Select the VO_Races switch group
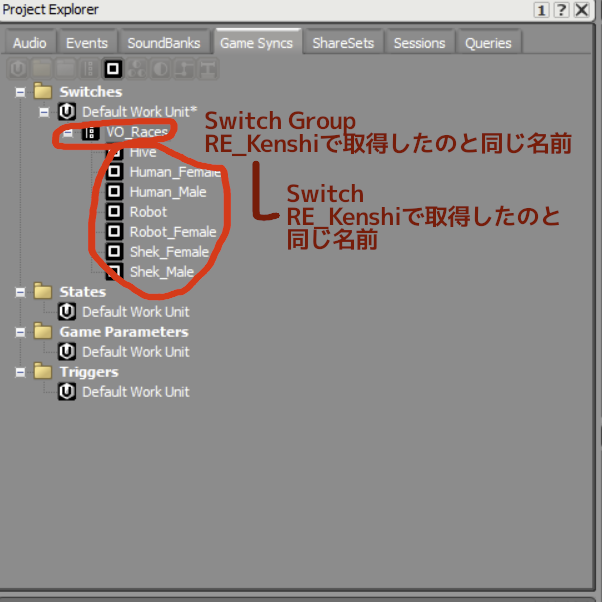This screenshot has height=602, width=602. click(137, 132)
